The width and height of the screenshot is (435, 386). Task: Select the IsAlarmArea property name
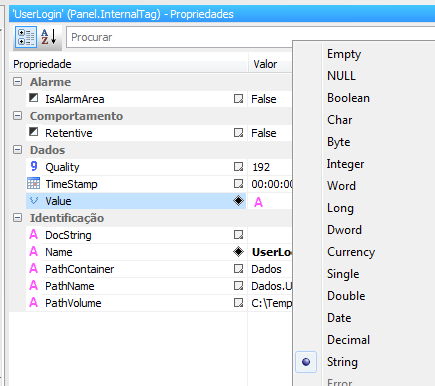pos(75,99)
